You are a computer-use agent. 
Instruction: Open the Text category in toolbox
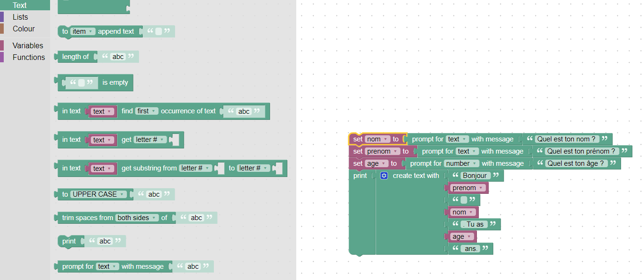[20, 5]
